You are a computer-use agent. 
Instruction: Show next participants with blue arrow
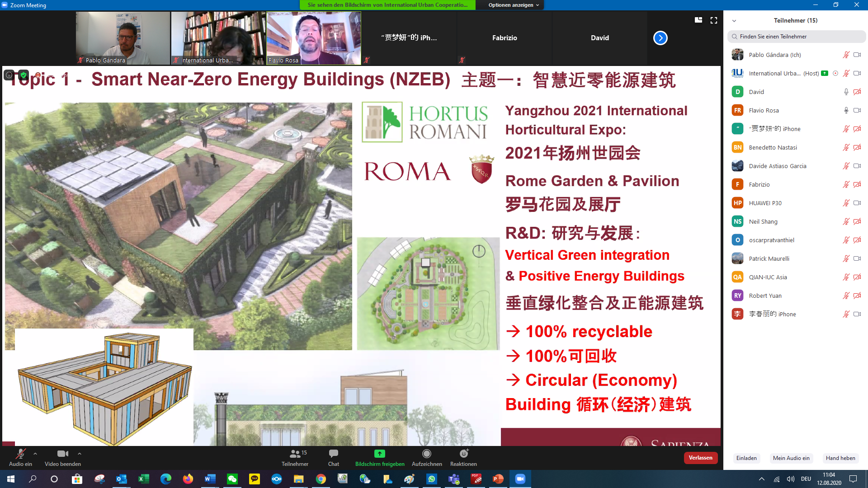660,38
